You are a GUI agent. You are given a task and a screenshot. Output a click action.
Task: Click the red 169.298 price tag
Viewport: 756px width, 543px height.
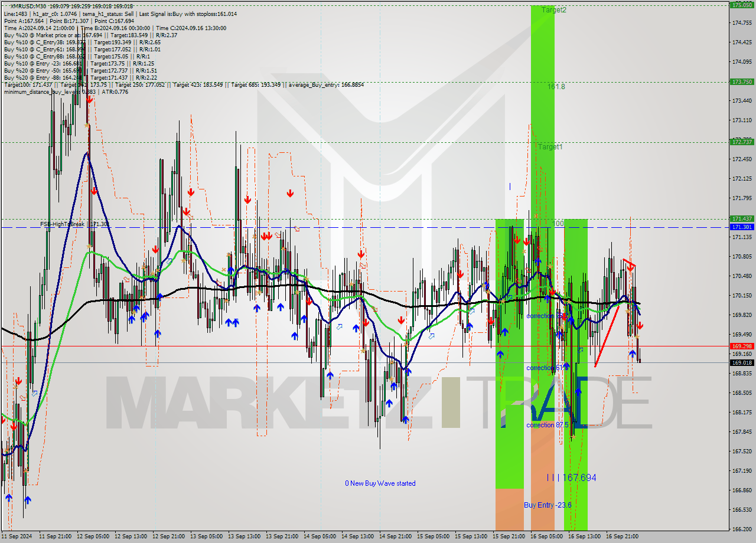tap(742, 346)
